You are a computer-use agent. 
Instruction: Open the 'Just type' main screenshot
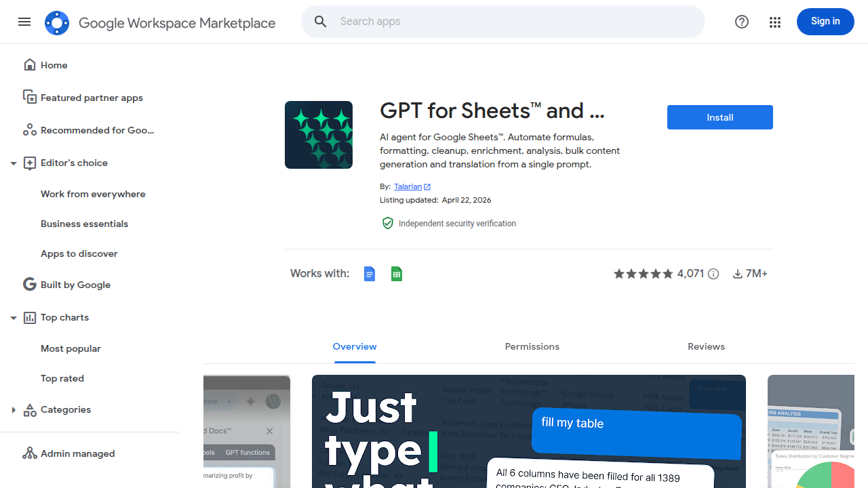(529, 432)
